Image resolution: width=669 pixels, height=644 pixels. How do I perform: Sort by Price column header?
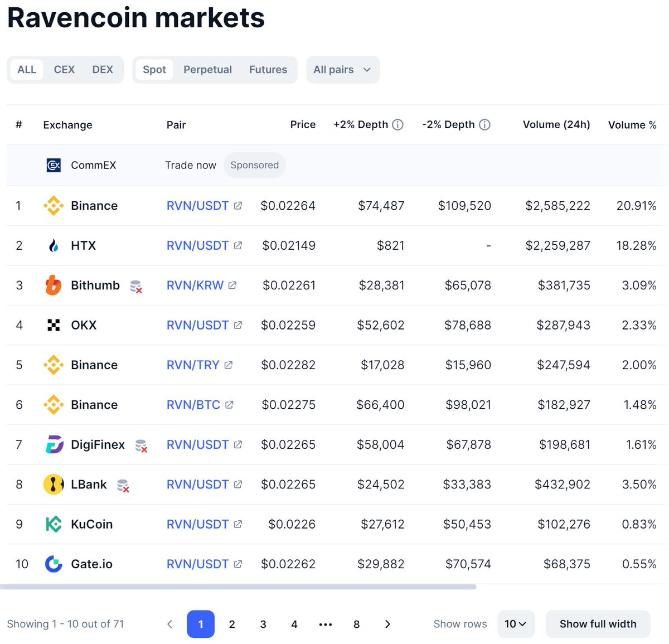[303, 125]
